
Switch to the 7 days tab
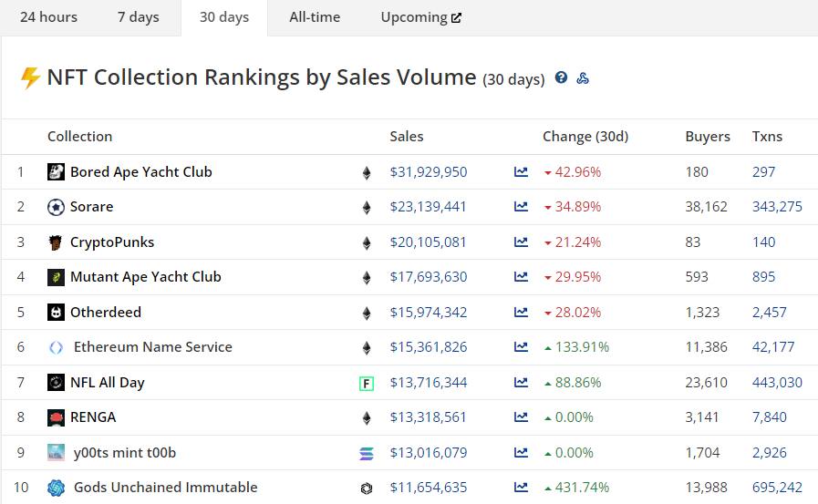tap(139, 17)
